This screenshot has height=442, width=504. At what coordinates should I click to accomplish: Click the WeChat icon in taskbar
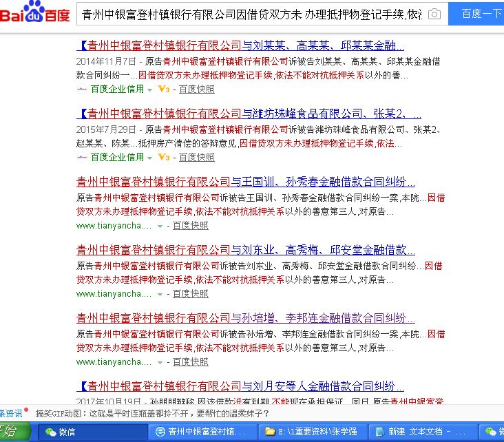click(x=51, y=432)
